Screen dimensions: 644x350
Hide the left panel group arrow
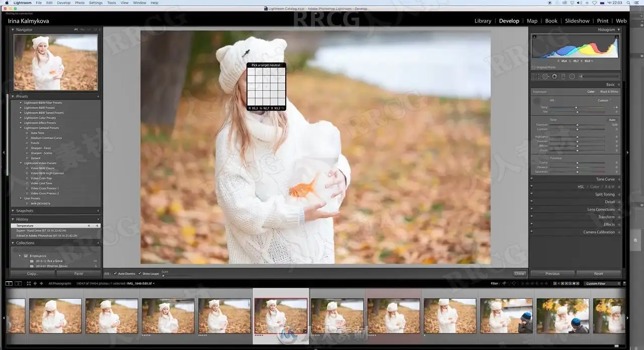pyautogui.click(x=4, y=152)
